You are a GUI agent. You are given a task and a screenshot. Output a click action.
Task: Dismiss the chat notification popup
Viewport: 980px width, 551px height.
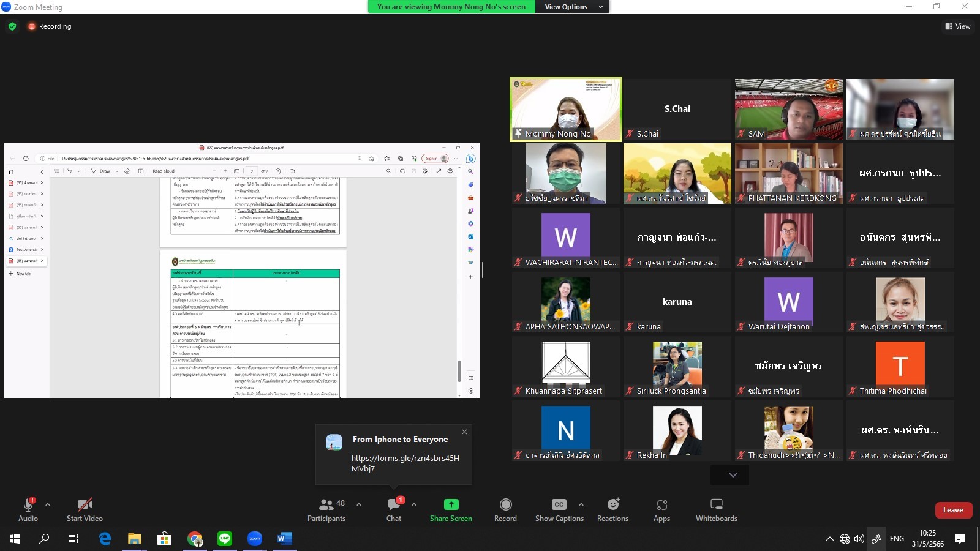[464, 432]
